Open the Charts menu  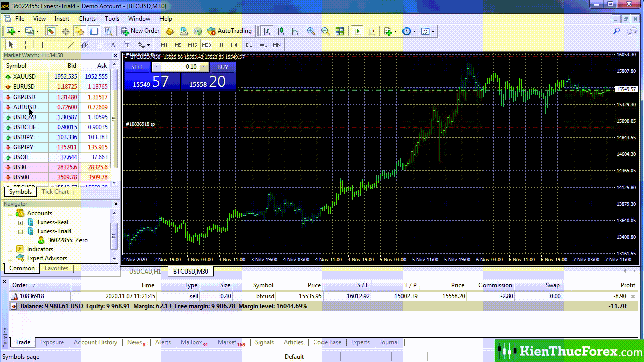pyautogui.click(x=87, y=19)
